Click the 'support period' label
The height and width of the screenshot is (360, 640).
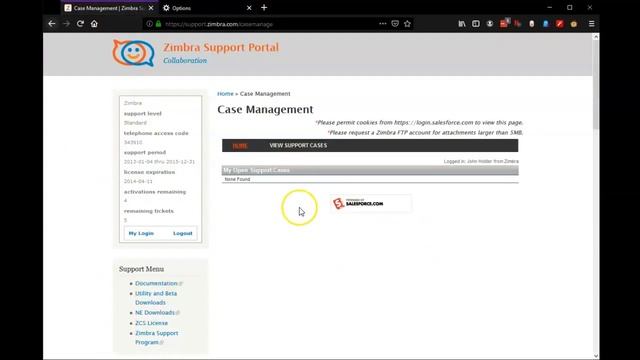click(144, 152)
